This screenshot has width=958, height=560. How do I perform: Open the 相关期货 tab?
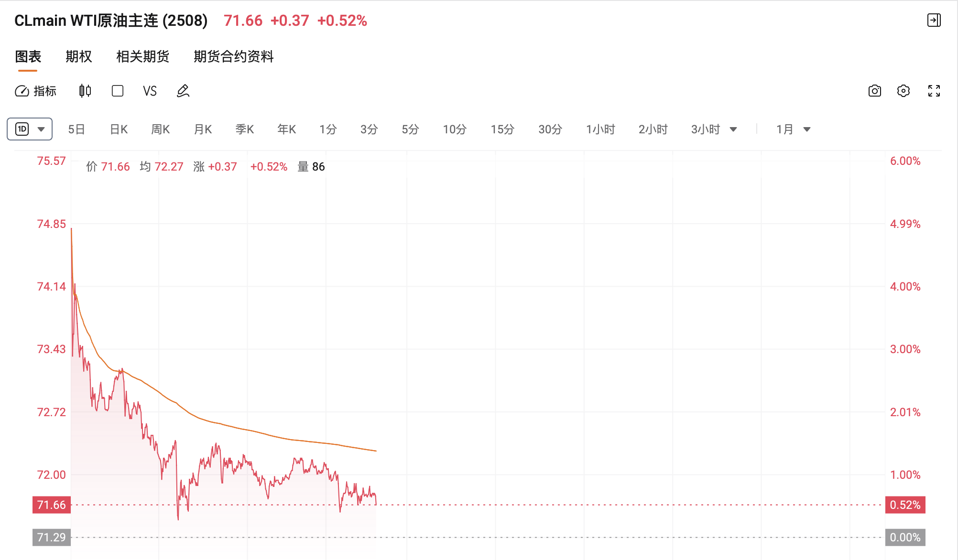pos(142,56)
